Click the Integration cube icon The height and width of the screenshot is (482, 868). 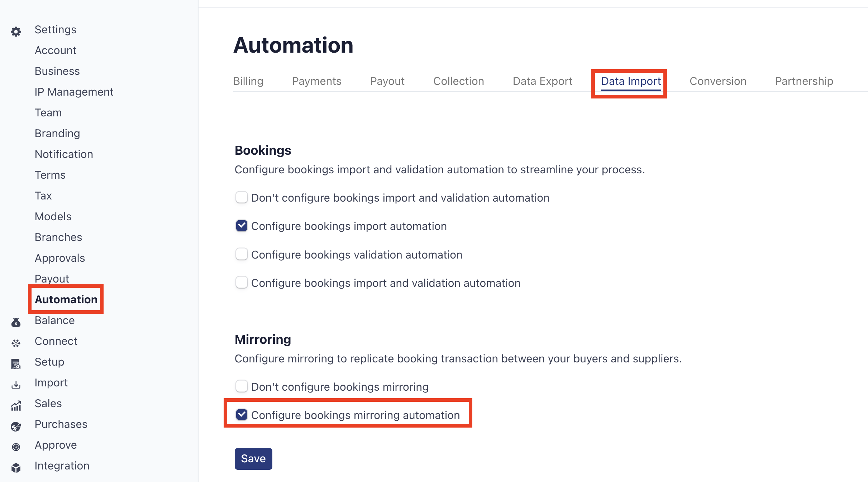16,468
